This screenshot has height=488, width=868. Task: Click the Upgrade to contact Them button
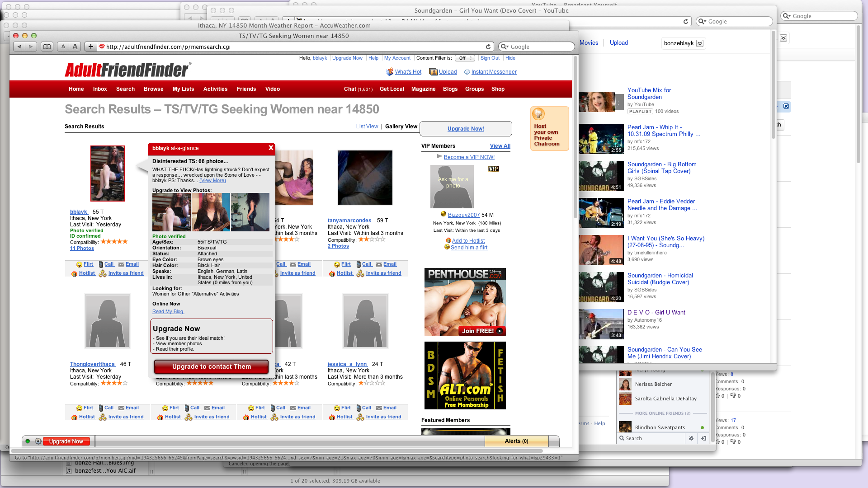211,366
